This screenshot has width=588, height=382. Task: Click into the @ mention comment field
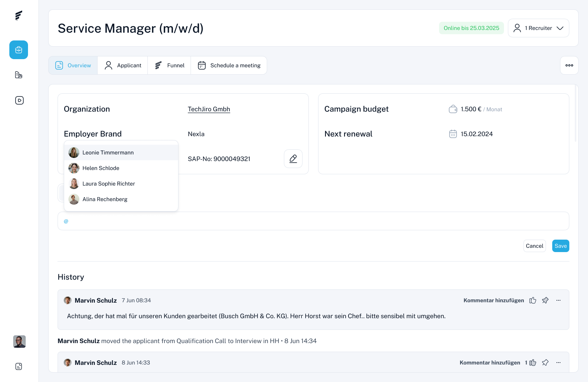[x=313, y=221]
